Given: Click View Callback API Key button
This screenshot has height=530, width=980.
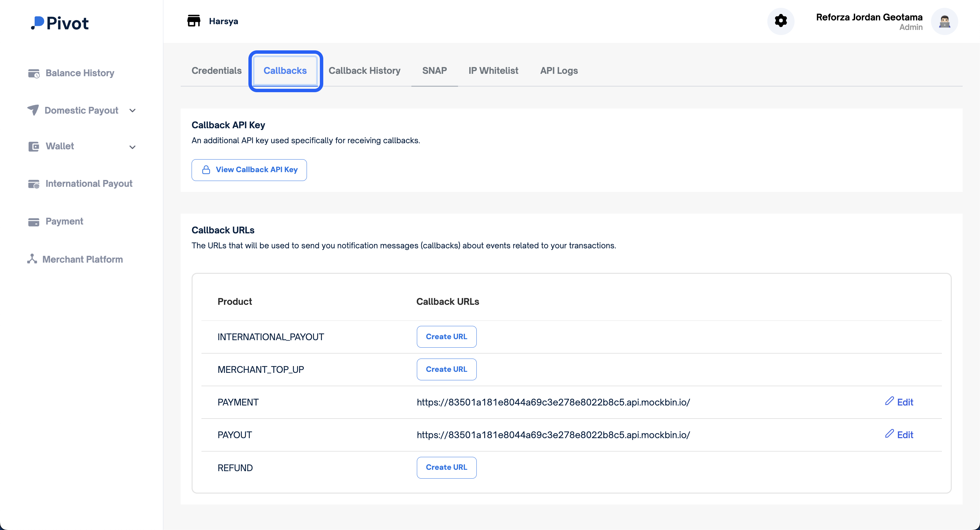Looking at the screenshot, I should (x=249, y=170).
